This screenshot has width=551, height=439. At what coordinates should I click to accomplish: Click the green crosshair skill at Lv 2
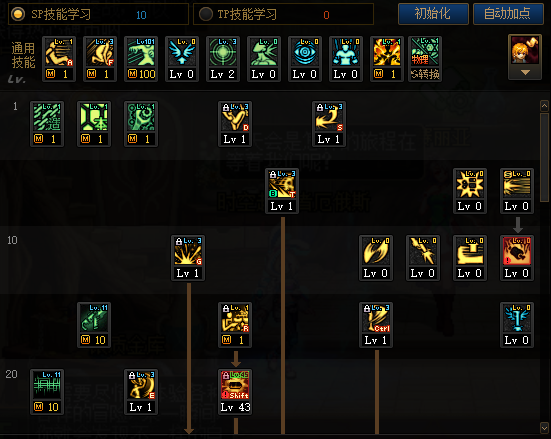pos(223,59)
